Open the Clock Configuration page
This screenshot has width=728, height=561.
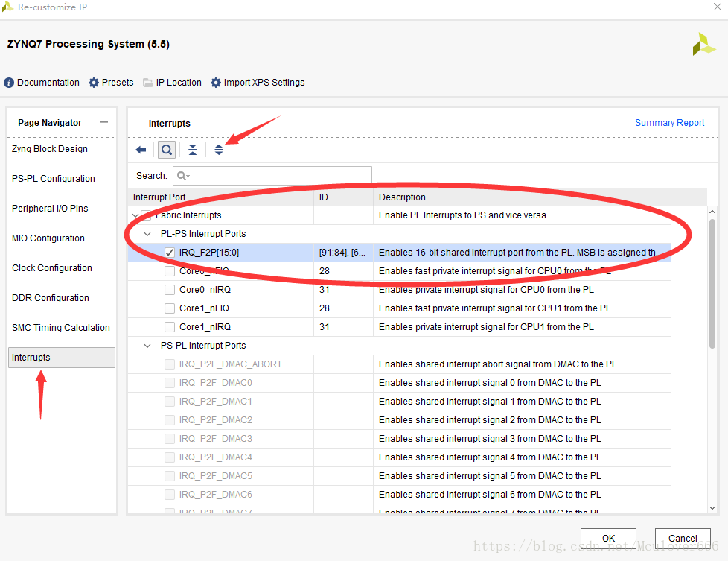click(52, 268)
